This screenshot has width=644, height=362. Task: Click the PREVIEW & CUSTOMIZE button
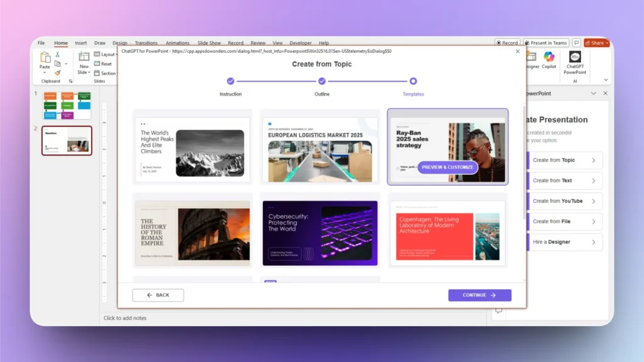click(448, 167)
